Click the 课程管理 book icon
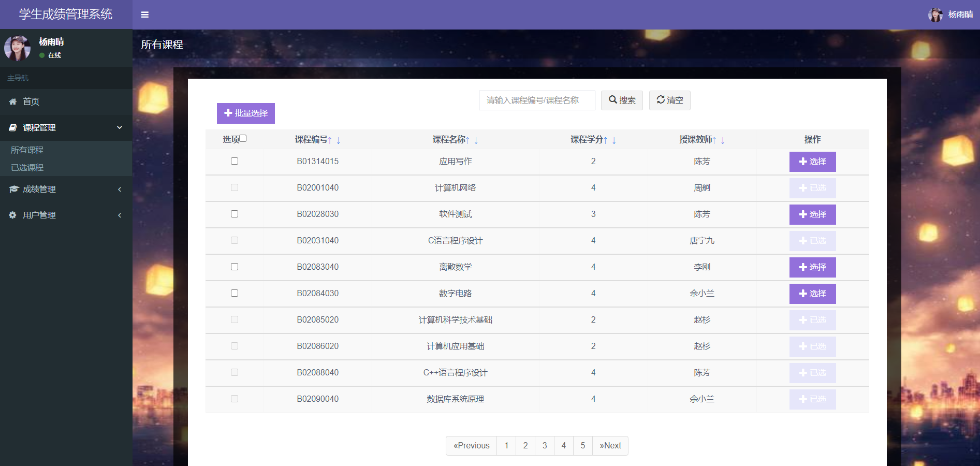 coord(13,127)
